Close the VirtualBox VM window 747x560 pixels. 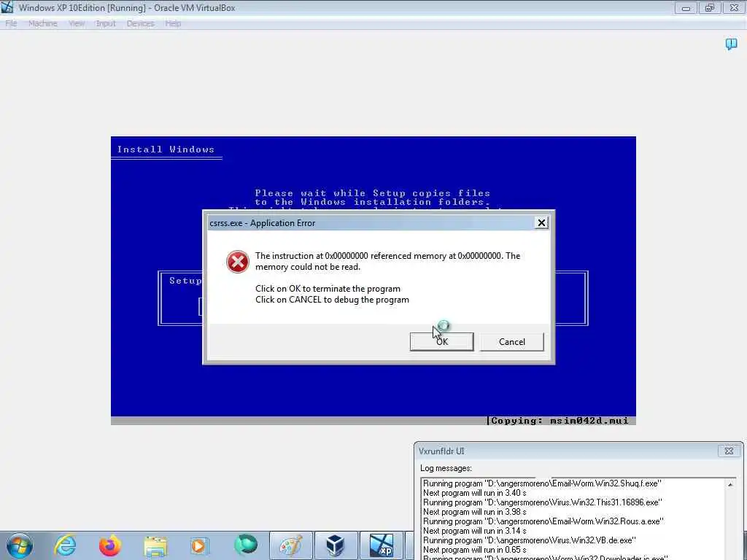734,8
